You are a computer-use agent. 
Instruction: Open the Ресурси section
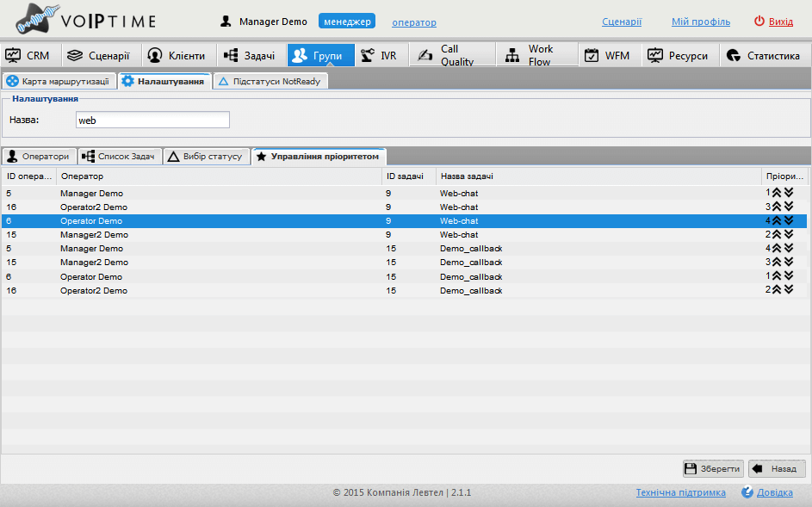[680, 55]
